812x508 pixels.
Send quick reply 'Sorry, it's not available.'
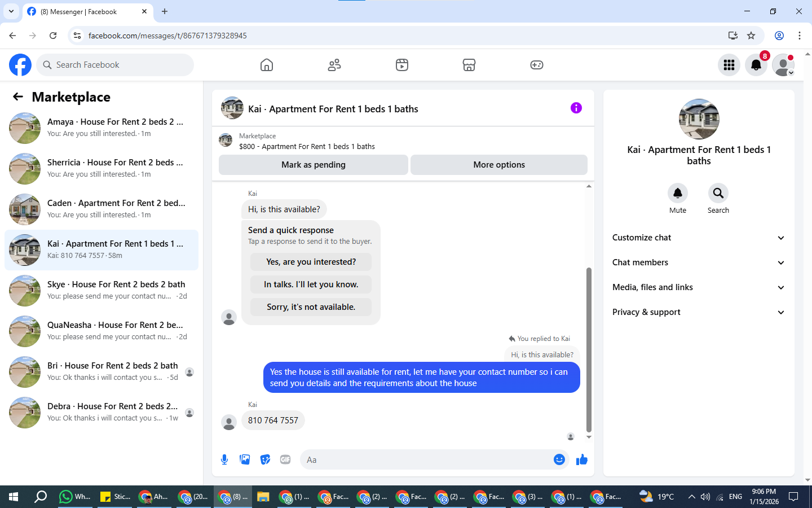coord(311,307)
